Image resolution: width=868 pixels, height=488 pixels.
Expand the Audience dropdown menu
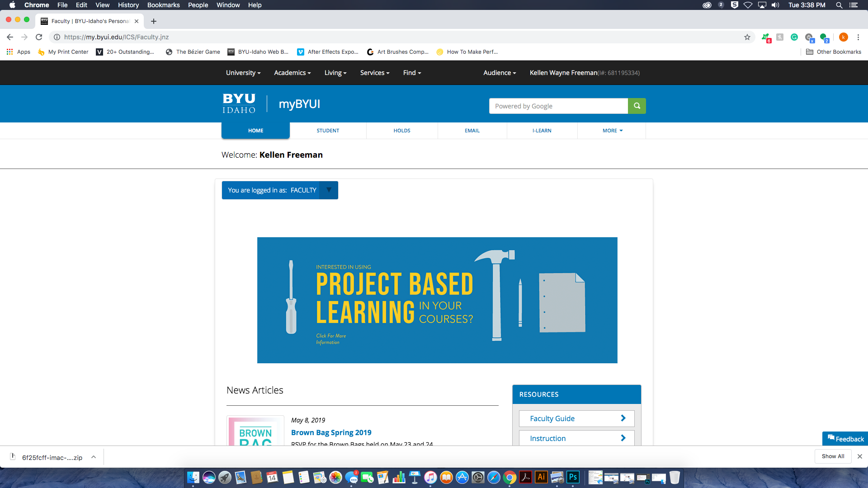coord(500,73)
